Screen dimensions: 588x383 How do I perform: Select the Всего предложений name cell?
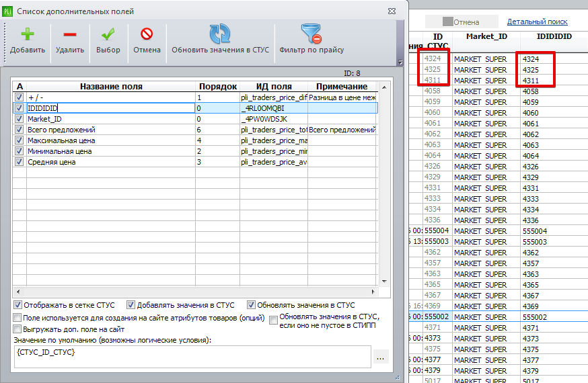111,130
